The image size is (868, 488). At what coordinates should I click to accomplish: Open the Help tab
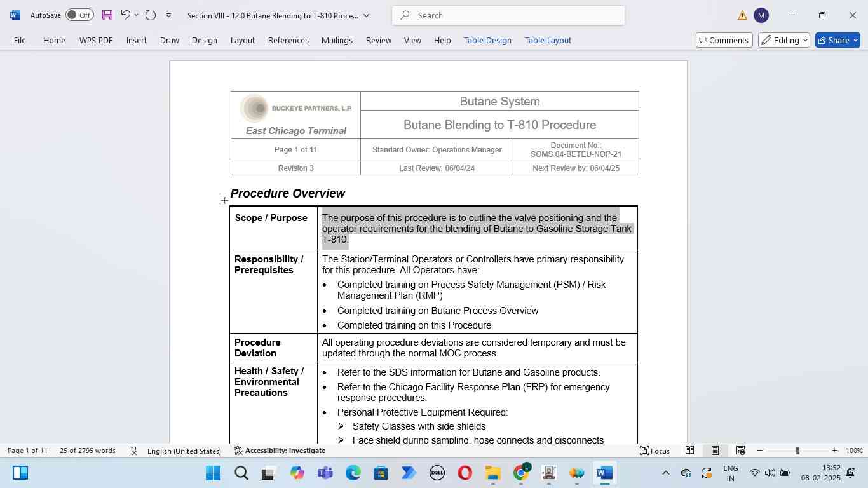point(442,40)
